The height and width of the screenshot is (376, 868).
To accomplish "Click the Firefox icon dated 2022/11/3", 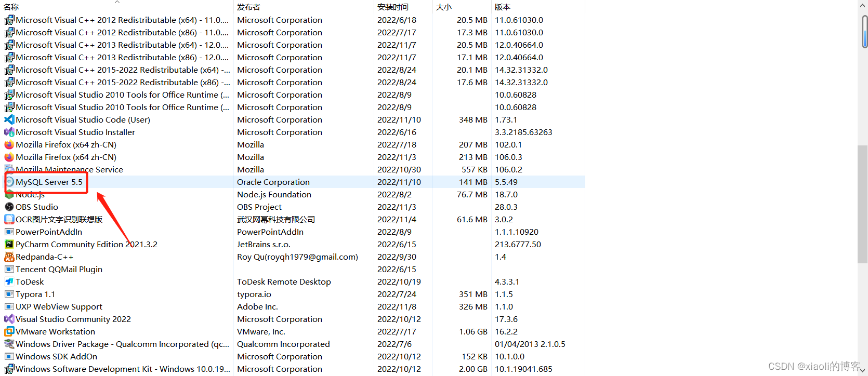I will click(9, 157).
